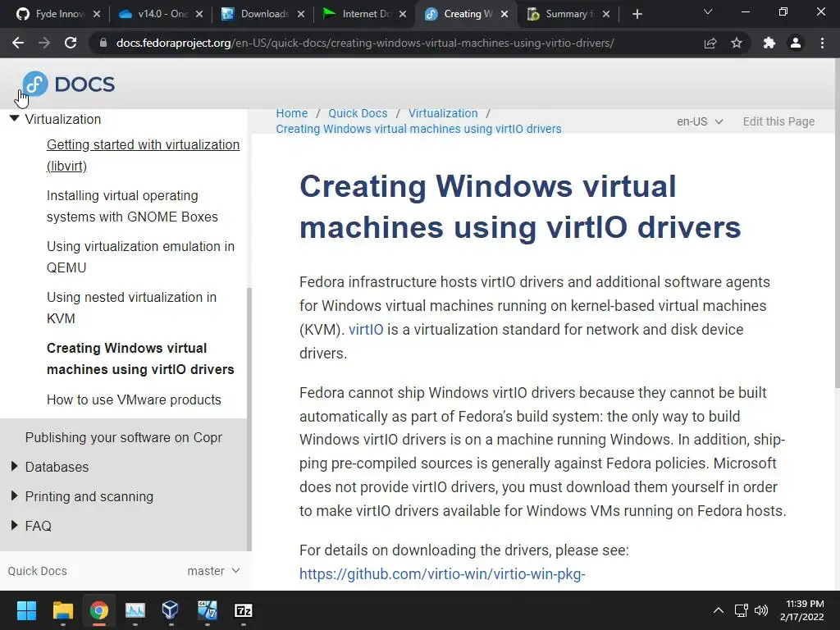This screenshot has height=630, width=840.
Task: Close the Fyde Innovations tab
Action: pyautogui.click(x=97, y=14)
